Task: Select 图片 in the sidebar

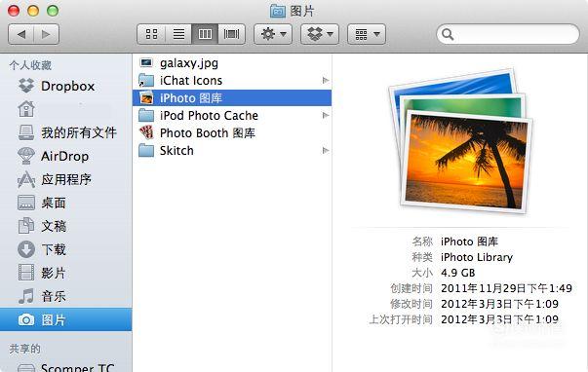Action: point(65,319)
